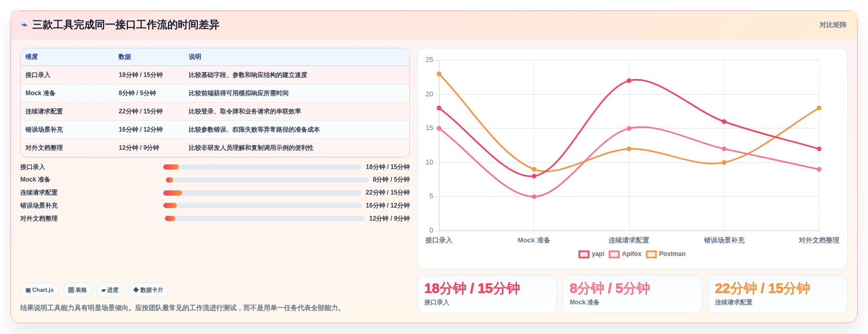
Task: Click the Postman legend color box
Action: pos(651,254)
